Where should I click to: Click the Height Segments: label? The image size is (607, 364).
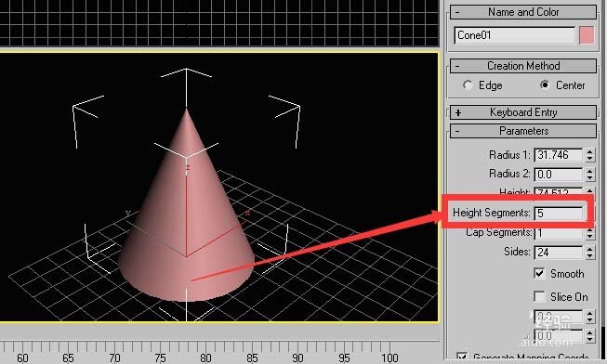coord(491,213)
